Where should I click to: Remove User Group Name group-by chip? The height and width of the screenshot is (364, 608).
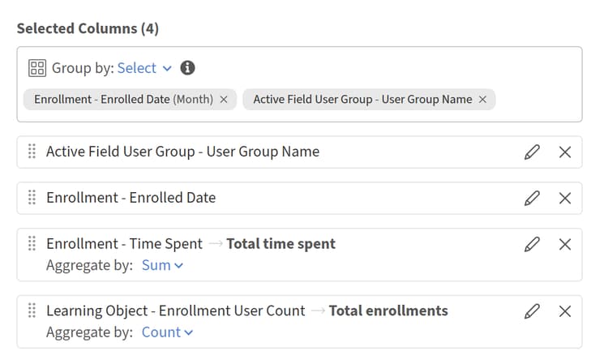coord(482,100)
